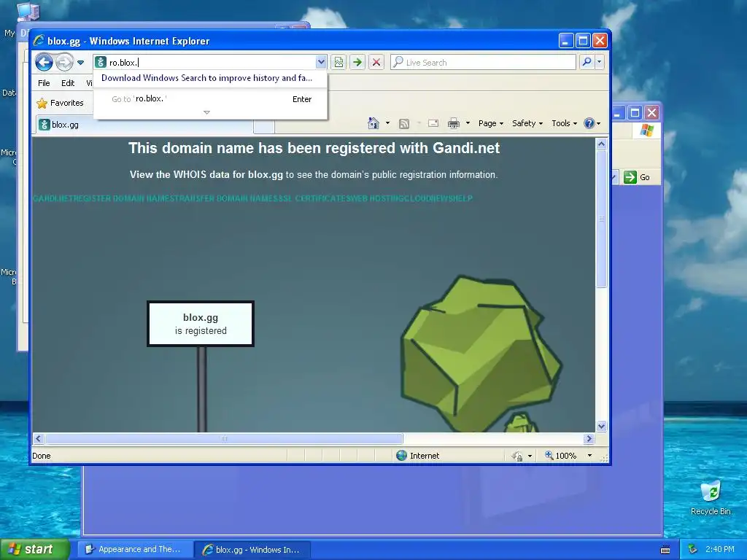Open the Edit menu
Screen dimensions: 747x560
[68, 83]
